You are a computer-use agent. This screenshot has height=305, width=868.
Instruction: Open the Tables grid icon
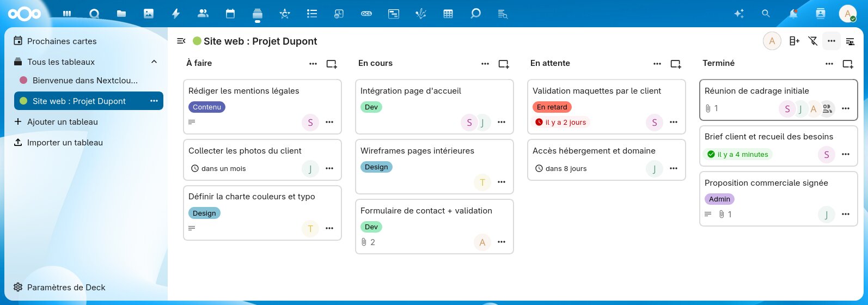coord(448,14)
